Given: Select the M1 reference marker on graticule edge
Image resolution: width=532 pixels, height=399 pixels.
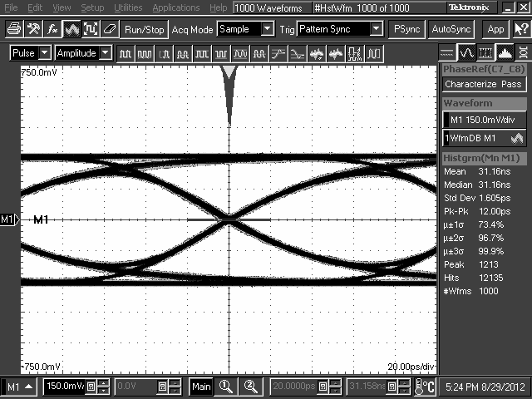Looking at the screenshot, I should tap(10, 219).
